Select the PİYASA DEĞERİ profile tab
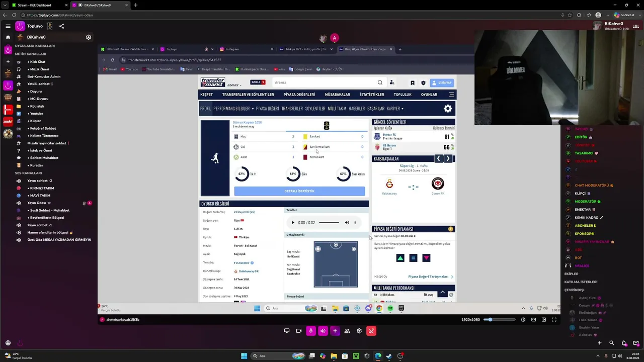The image size is (644, 362). pyautogui.click(x=267, y=109)
